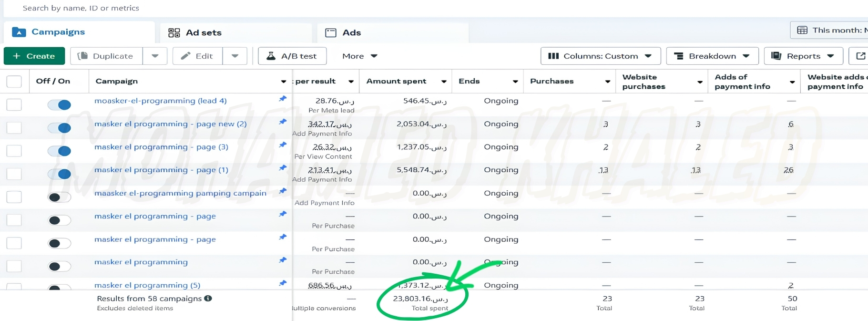Viewport: 868px width, 321px height.
Task: Turn off page (3) campaign toggle
Action: 60,151
